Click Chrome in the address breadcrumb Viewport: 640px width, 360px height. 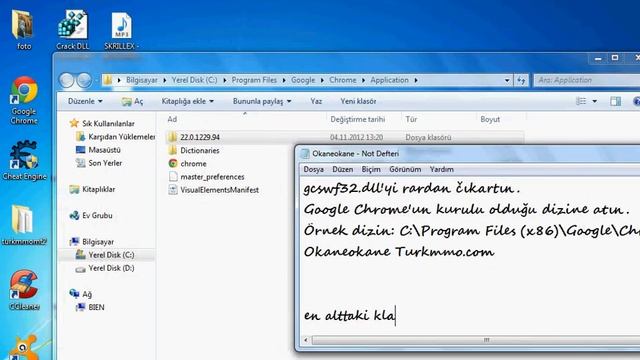[343, 80]
